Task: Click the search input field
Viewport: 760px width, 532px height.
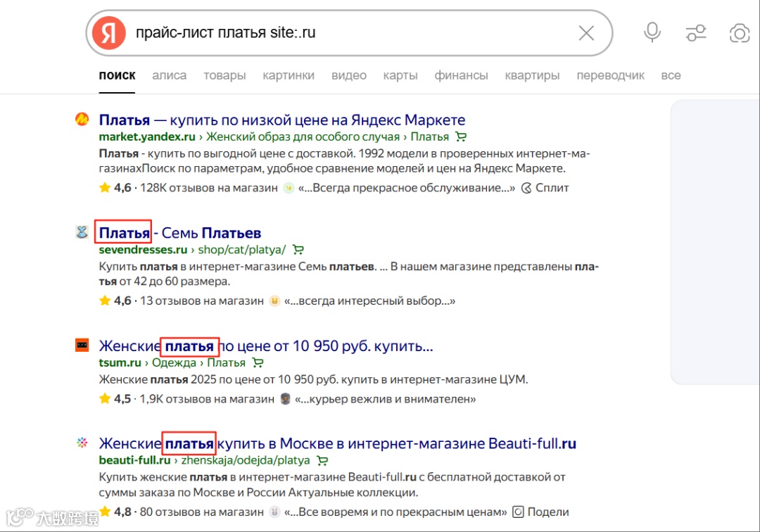Action: point(349,33)
